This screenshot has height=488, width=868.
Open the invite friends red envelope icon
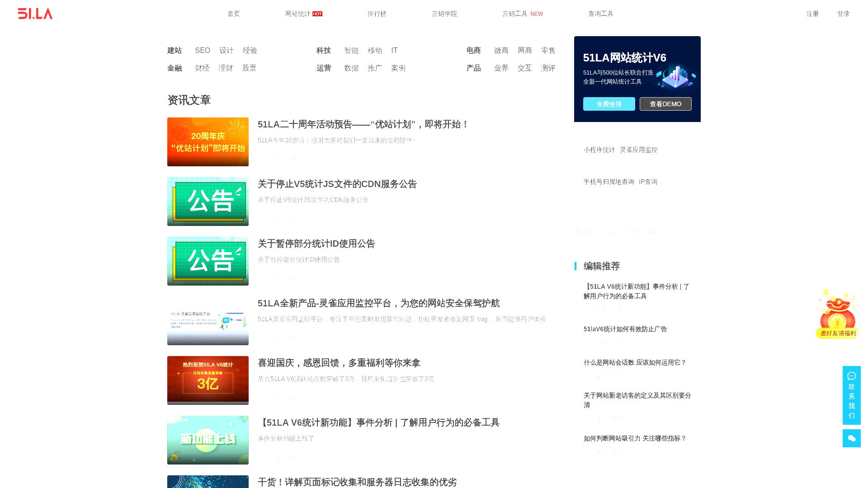[837, 314]
